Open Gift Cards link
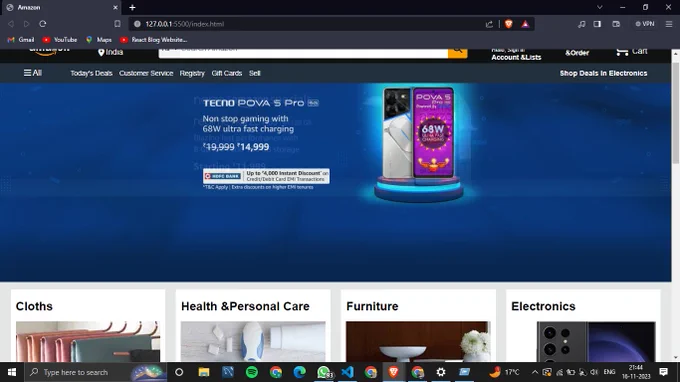Viewport: 680px width, 382px height. tap(226, 73)
